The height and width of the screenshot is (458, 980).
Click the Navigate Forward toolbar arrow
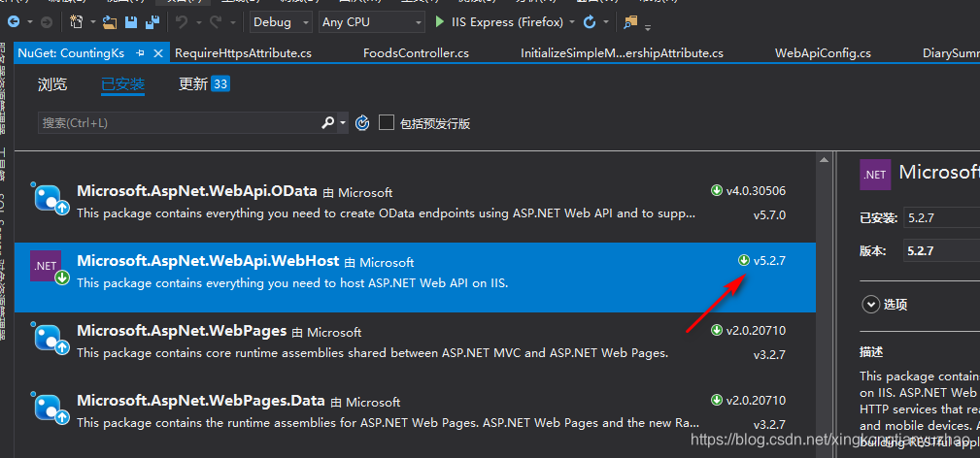point(47,22)
